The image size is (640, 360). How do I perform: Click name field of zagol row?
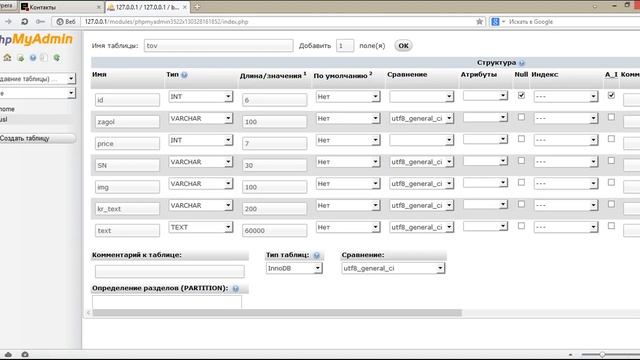127,122
